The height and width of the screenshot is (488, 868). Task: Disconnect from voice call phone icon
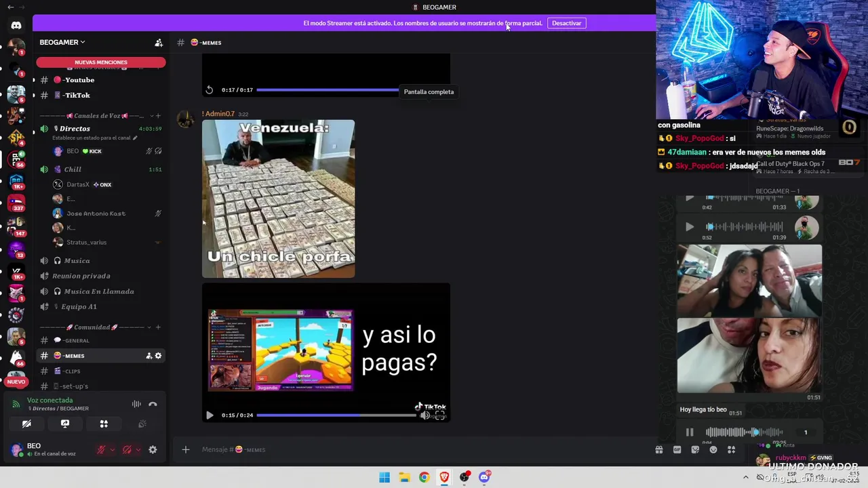pos(153,404)
